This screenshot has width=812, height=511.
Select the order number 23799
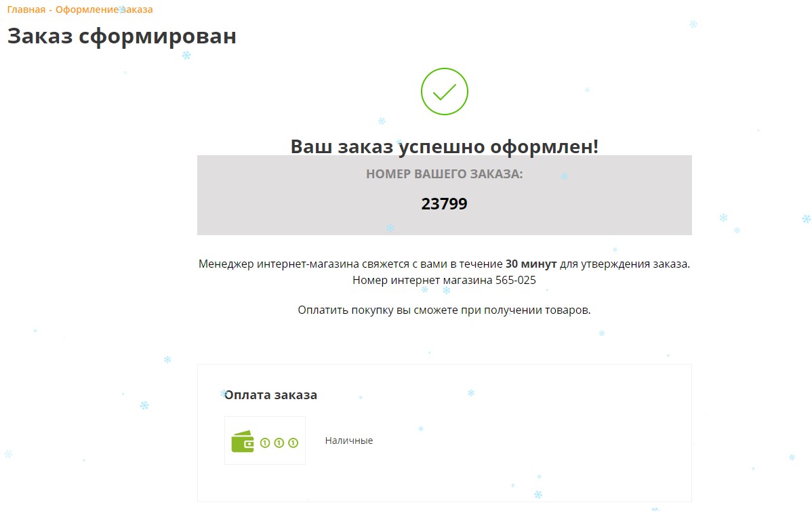[444, 204]
